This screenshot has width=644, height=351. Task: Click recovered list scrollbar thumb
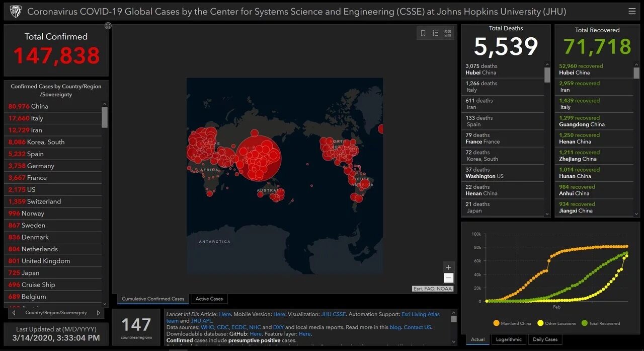point(636,74)
